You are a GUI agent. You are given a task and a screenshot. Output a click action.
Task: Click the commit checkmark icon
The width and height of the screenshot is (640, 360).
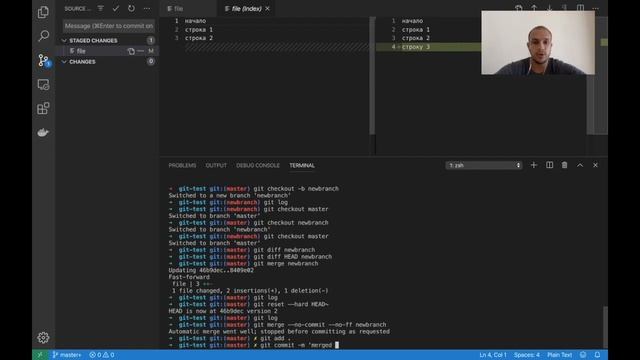(x=116, y=8)
